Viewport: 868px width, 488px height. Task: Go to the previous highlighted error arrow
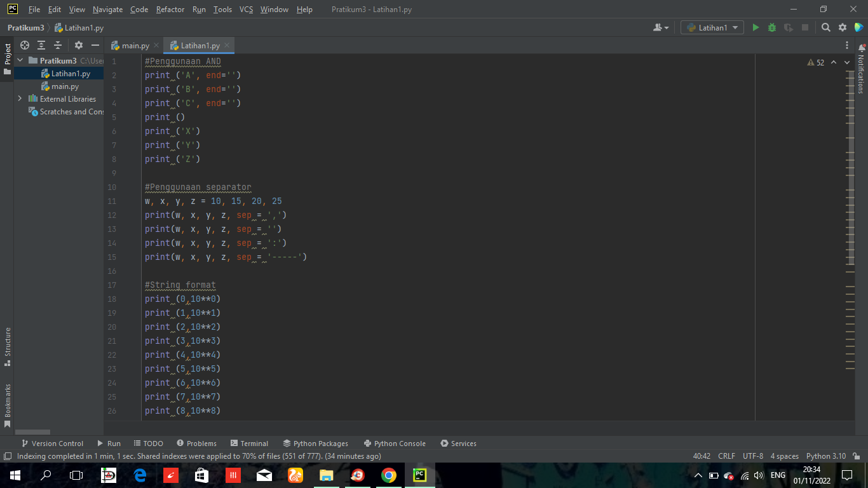(834, 62)
